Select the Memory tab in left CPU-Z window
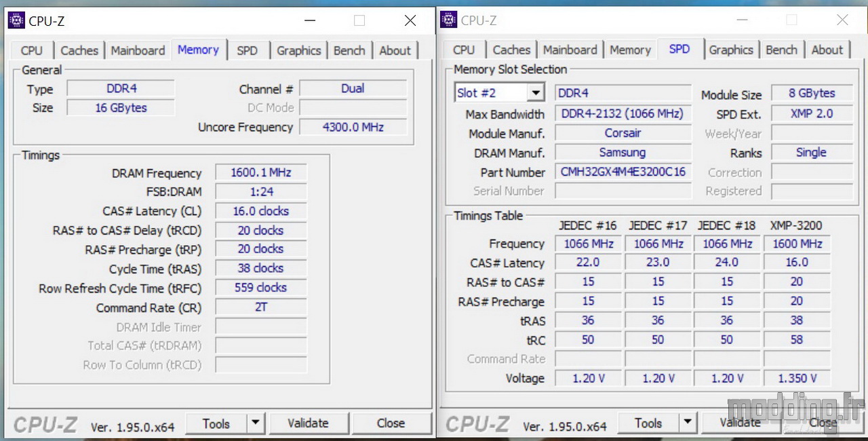This screenshot has height=441, width=868. coord(198,50)
